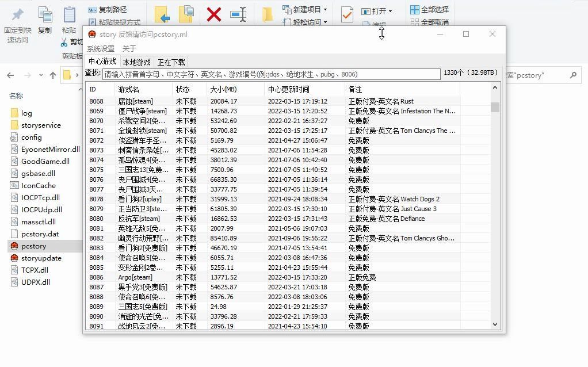Sort by ID column header

[100, 89]
